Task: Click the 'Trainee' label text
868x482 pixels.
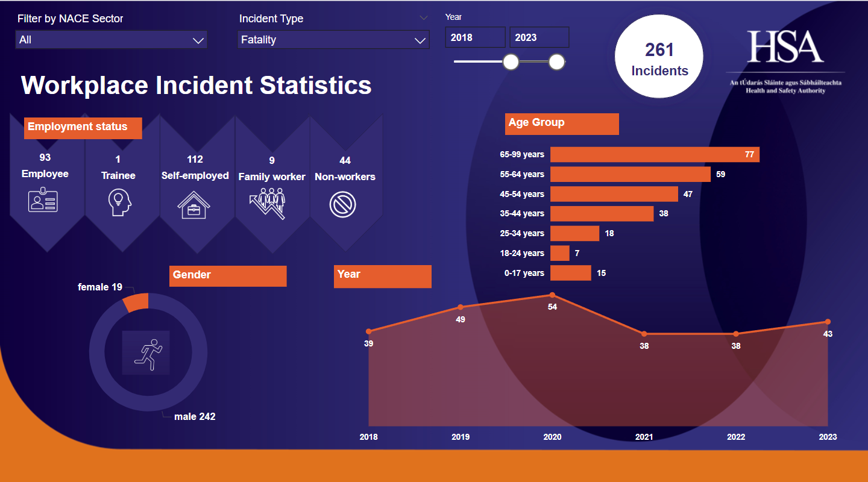Action: point(118,176)
